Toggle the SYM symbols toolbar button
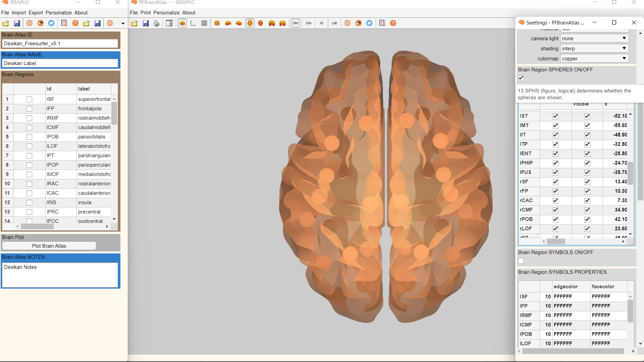Viewport: 644px width, 362px height. [x=308, y=23]
